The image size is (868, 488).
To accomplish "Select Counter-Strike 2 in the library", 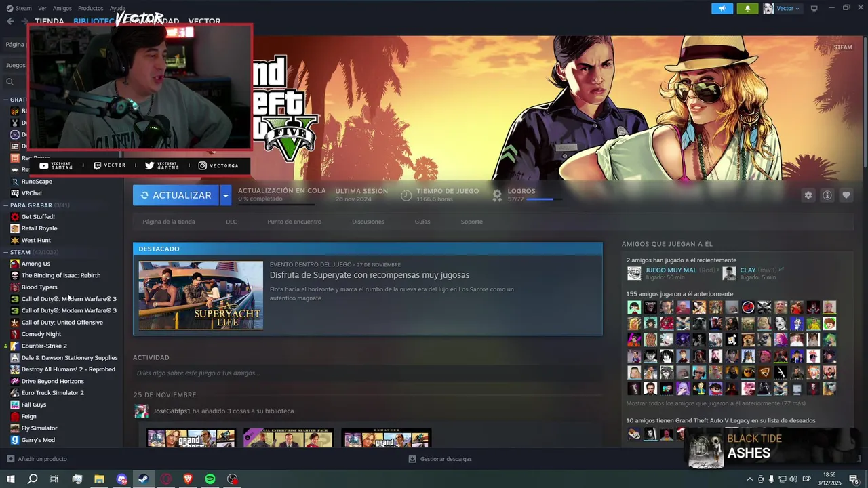I will [44, 346].
